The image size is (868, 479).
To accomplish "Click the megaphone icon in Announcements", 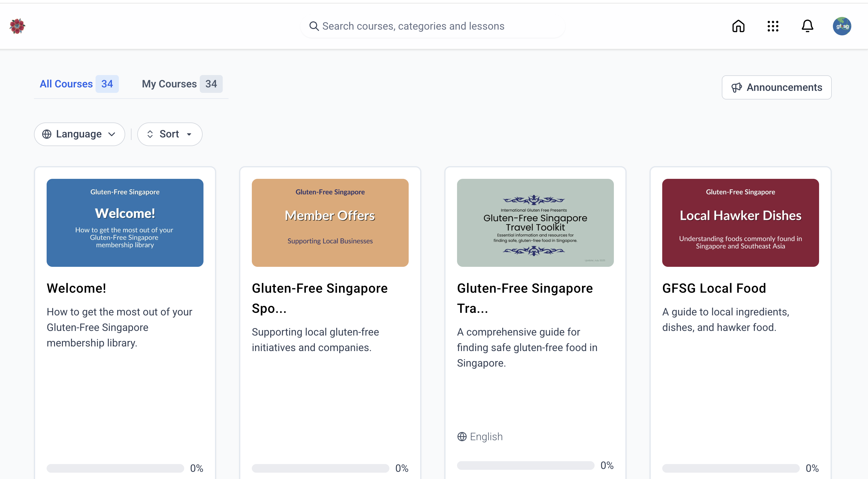I will tap(736, 87).
